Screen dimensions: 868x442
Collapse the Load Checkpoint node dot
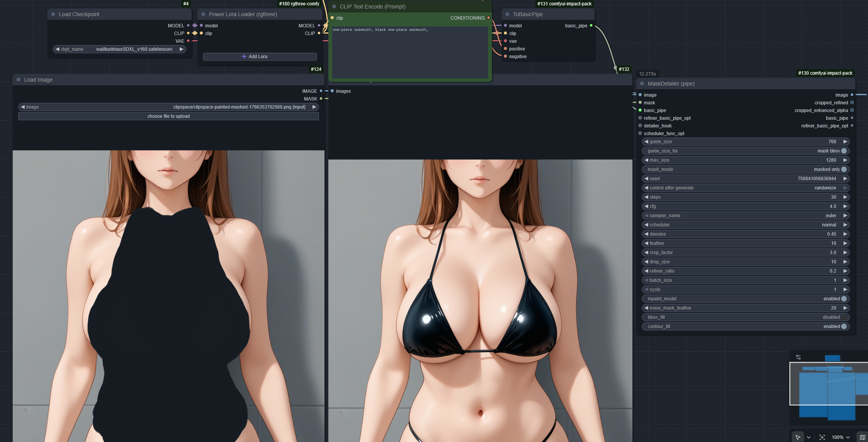click(53, 14)
